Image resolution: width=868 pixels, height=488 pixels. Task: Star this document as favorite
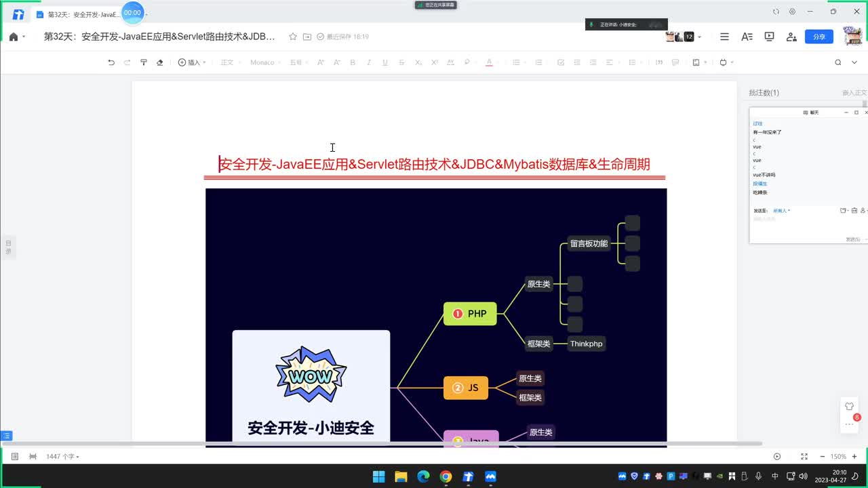click(x=293, y=37)
